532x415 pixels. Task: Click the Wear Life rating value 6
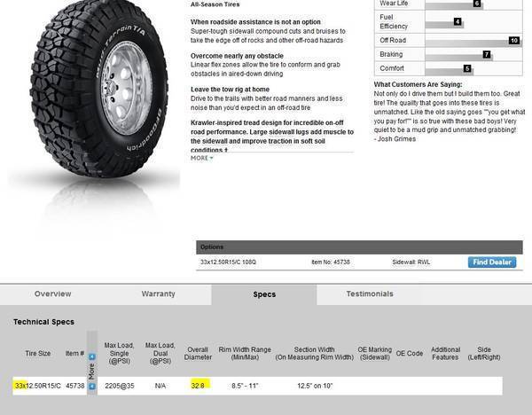tap(477, 4)
